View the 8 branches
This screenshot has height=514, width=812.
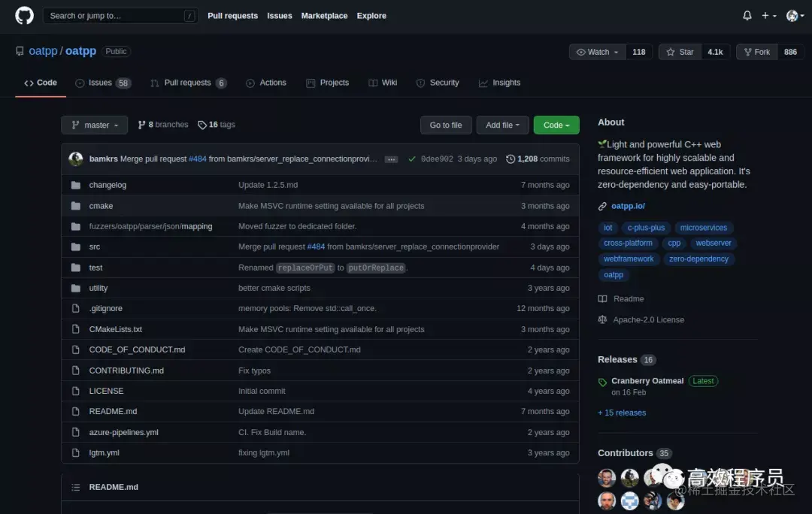click(163, 125)
